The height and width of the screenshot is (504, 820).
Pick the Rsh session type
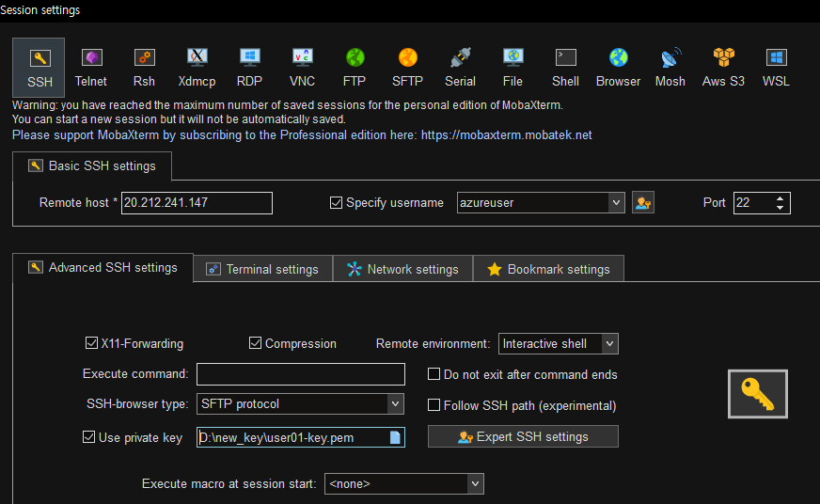[x=144, y=68]
